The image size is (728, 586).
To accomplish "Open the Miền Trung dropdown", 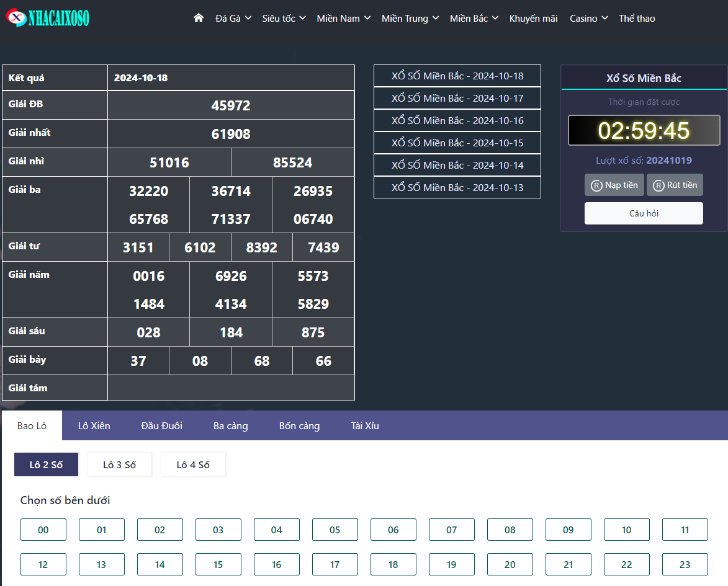I will (410, 19).
